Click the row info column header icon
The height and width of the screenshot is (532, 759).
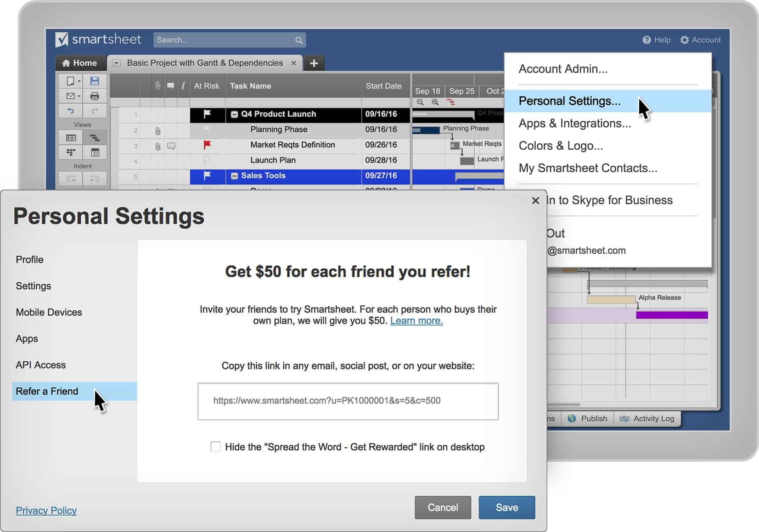coord(183,86)
